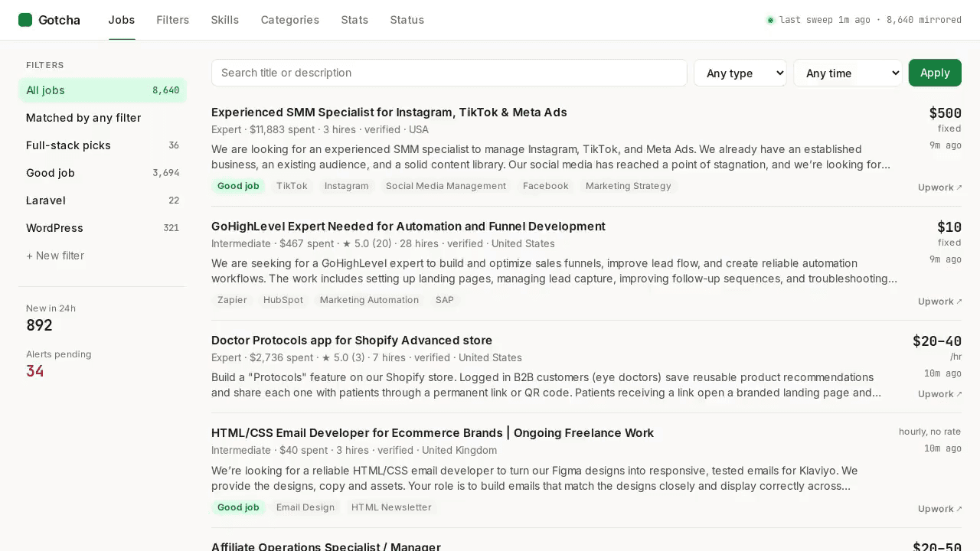Select Matched by any filter
The image size is (980, 551).
[103, 118]
